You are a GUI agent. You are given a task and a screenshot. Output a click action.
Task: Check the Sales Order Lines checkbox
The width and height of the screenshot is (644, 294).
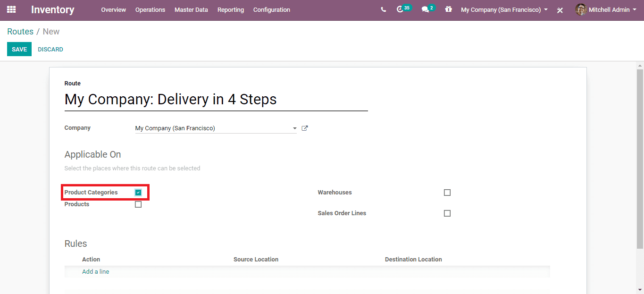447,213
